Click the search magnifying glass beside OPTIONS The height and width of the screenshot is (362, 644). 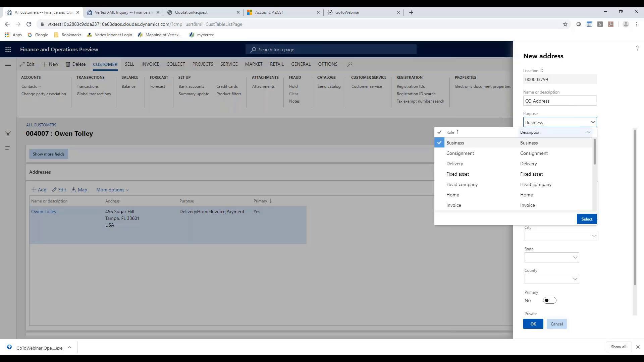tap(350, 64)
